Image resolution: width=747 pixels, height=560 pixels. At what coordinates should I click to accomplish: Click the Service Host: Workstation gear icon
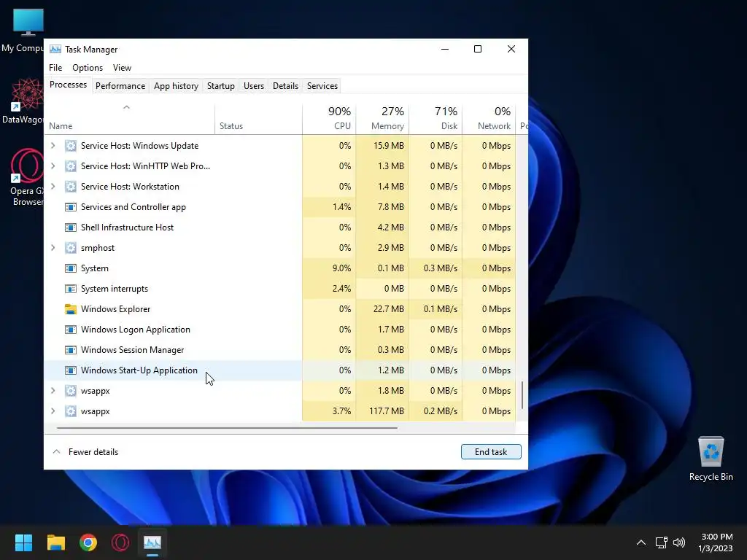pos(71,187)
